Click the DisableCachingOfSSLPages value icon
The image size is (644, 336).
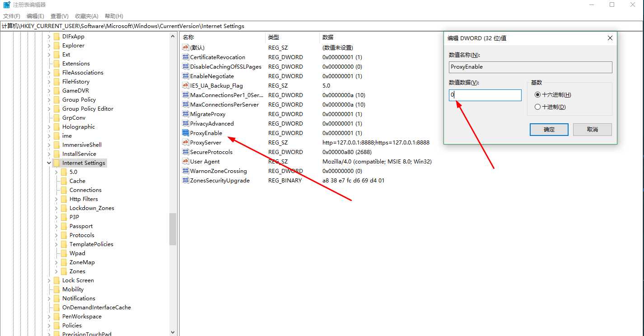(x=185, y=66)
